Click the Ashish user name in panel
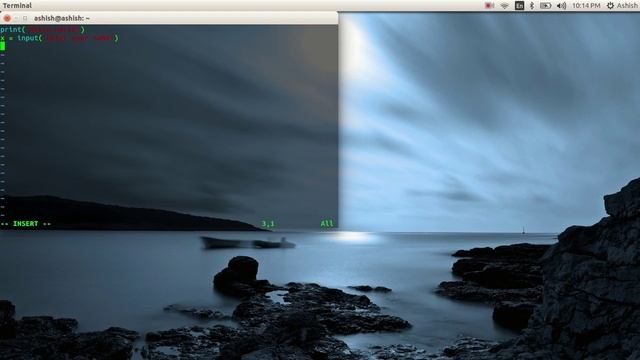This screenshot has height=360, width=640. pyautogui.click(x=627, y=6)
